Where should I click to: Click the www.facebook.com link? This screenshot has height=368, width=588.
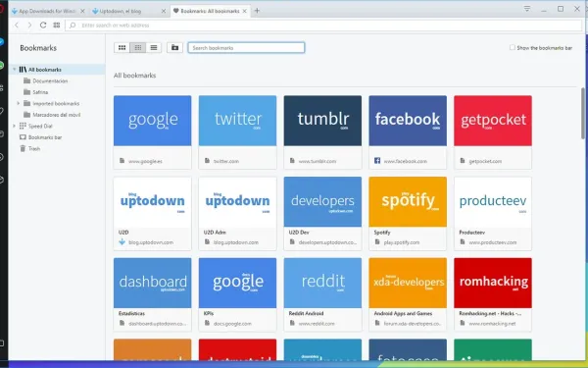pyautogui.click(x=405, y=162)
